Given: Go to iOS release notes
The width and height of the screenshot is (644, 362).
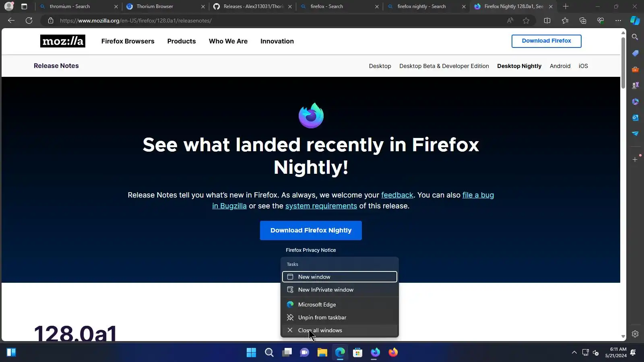Looking at the screenshot, I should coord(583,66).
